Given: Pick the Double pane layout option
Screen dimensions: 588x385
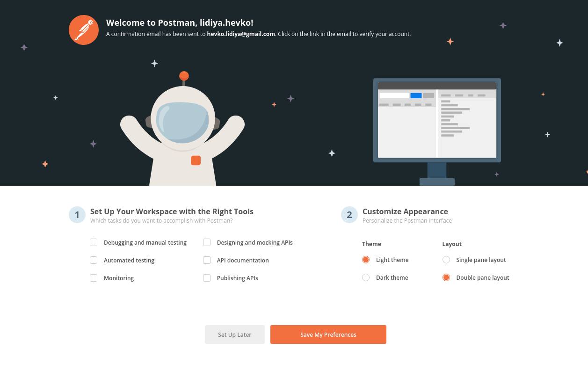Looking at the screenshot, I should pos(446,277).
